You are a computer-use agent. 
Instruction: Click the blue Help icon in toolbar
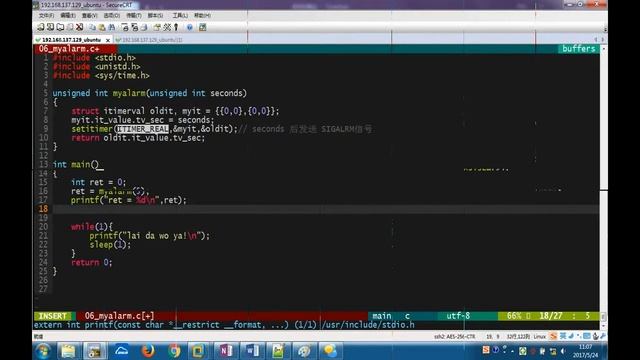pyautogui.click(x=189, y=27)
